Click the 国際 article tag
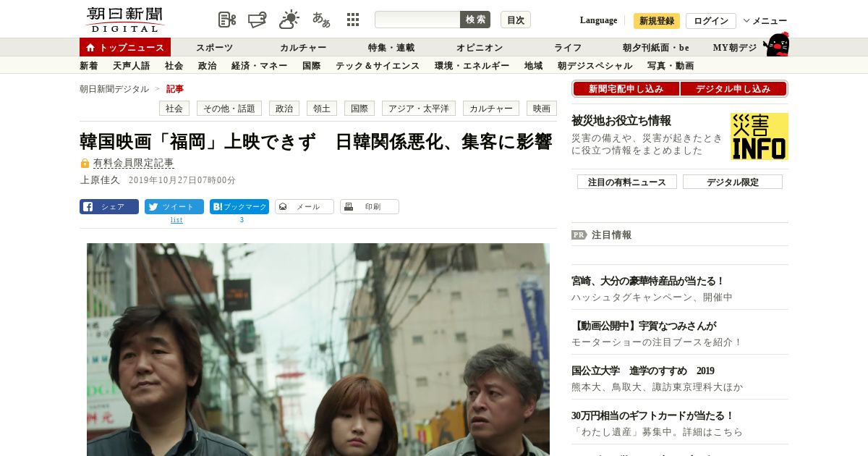Image resolution: width=868 pixels, height=456 pixels. (x=359, y=109)
